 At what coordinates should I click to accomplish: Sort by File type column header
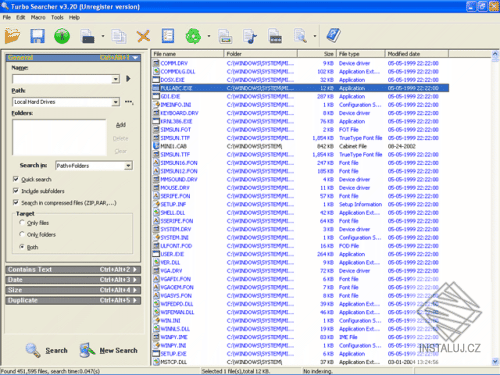[x=361, y=54]
